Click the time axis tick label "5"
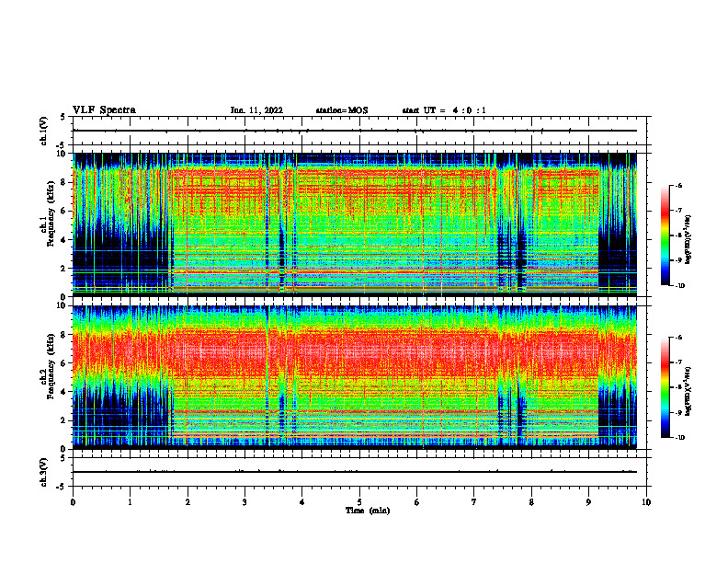This screenshot has height=563, width=728. [359, 502]
